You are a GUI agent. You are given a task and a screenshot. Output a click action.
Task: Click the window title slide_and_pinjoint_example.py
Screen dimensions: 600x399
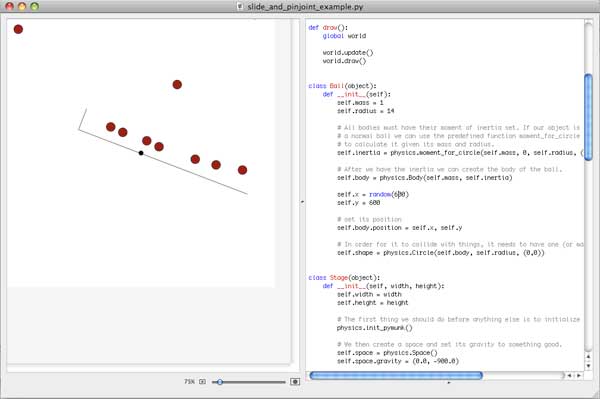[x=305, y=7]
